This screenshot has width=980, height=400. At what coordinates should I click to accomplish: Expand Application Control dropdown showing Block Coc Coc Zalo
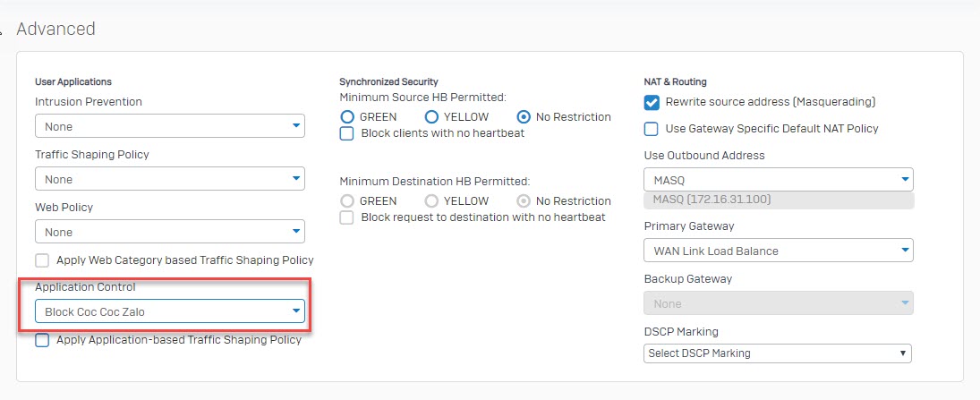point(170,311)
